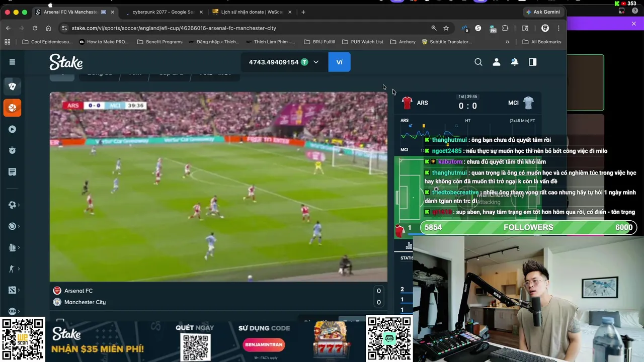The height and width of the screenshot is (362, 644).
Task: Close the Arsenal FC browser tab
Action: pos(112,12)
